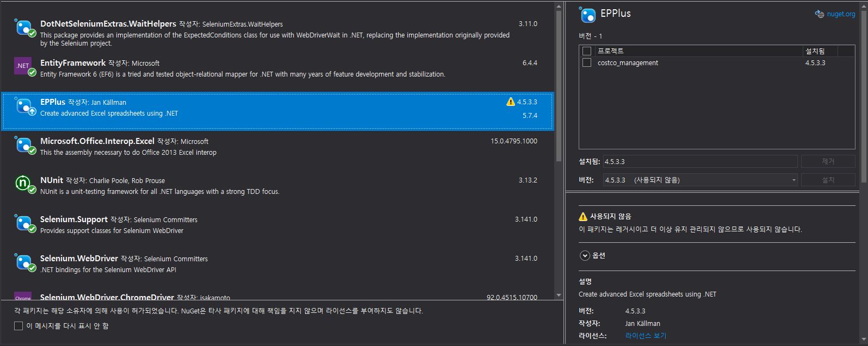Click Create advanced Excel spreadsheets description in details
The width and height of the screenshot is (868, 346).
click(647, 294)
